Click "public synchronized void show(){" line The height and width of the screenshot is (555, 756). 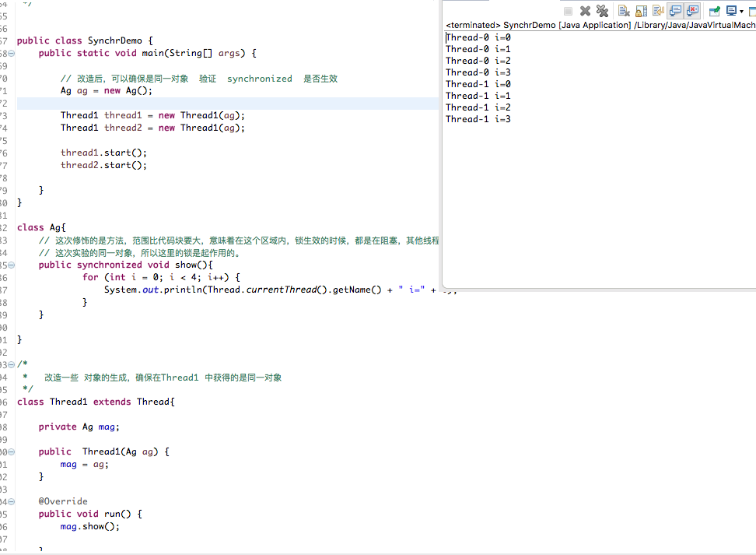click(125, 265)
